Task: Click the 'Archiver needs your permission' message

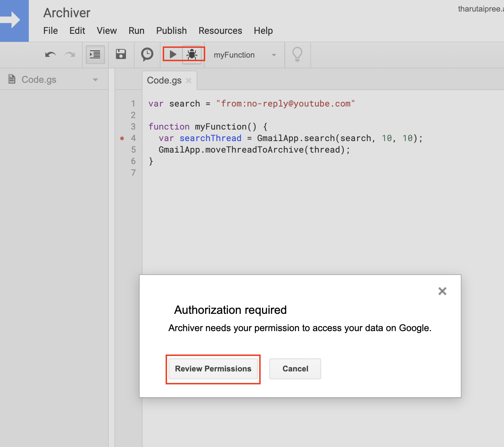Action: 300,328
